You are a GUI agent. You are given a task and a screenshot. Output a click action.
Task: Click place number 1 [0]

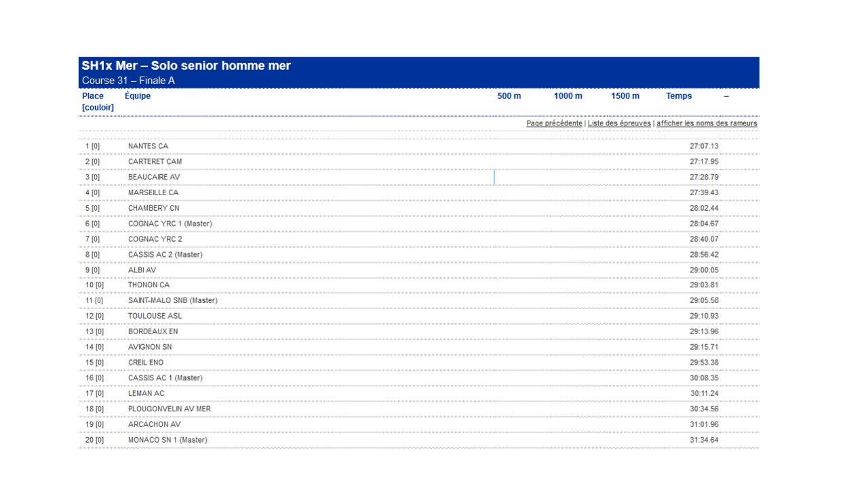coord(92,146)
